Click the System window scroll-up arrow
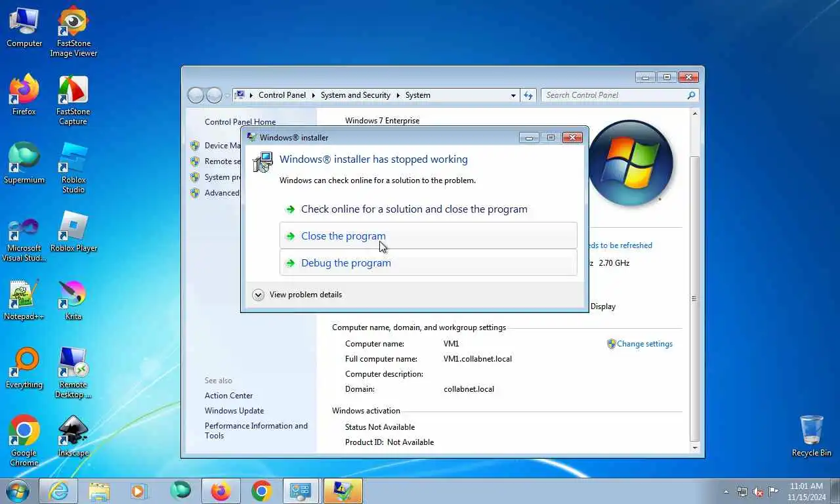The width and height of the screenshot is (840, 504). click(x=695, y=114)
